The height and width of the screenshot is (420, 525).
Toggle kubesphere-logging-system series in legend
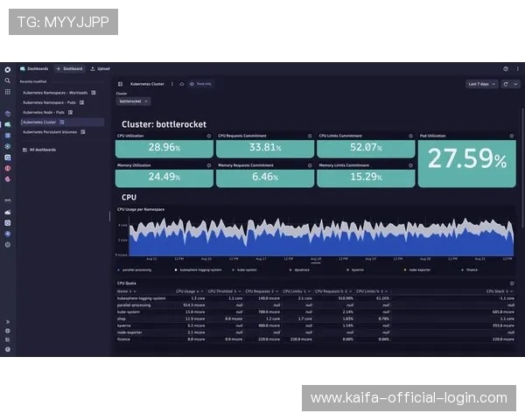[x=199, y=270]
